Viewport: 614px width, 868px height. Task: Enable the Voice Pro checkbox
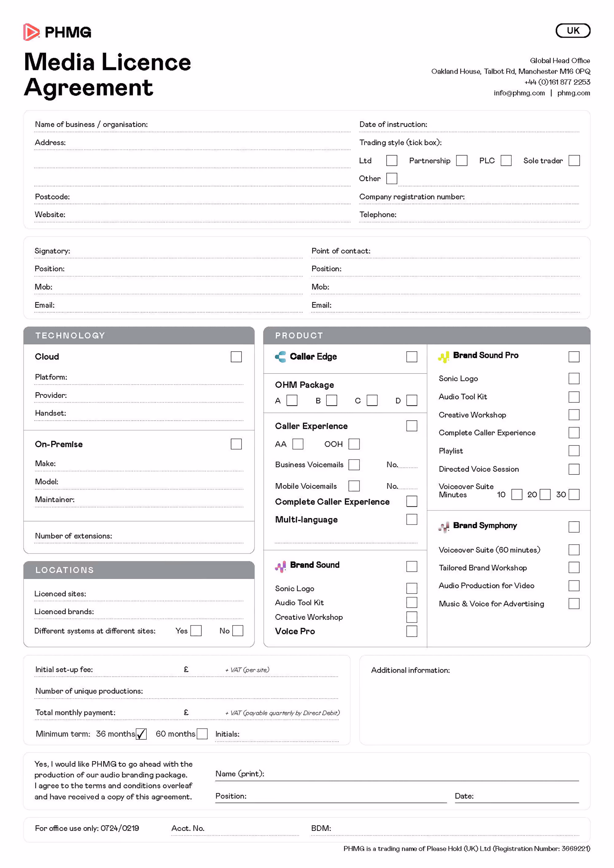point(411,631)
